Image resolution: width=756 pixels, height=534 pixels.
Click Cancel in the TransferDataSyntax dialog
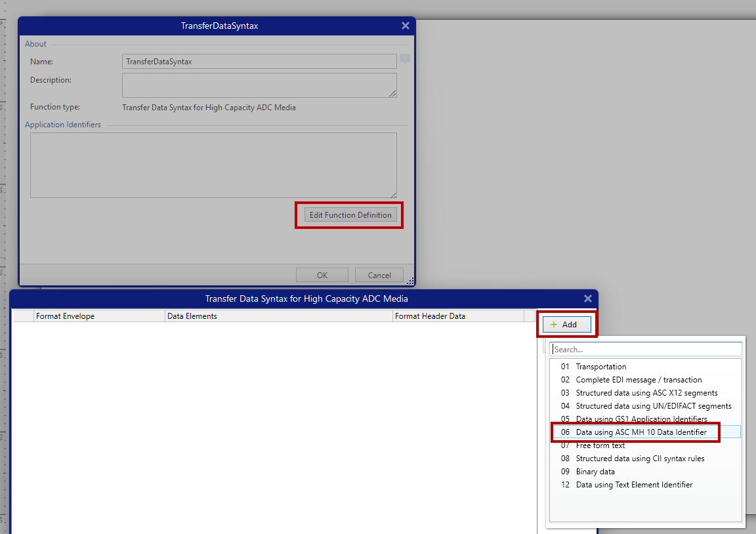[x=379, y=275]
